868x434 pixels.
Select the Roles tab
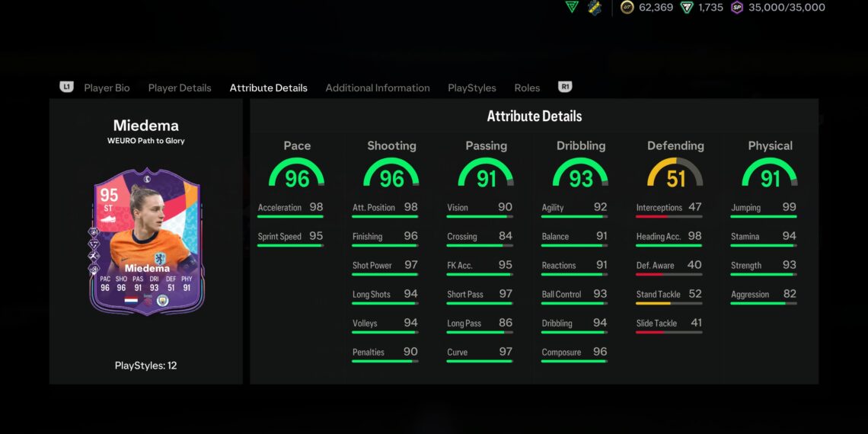coord(527,88)
